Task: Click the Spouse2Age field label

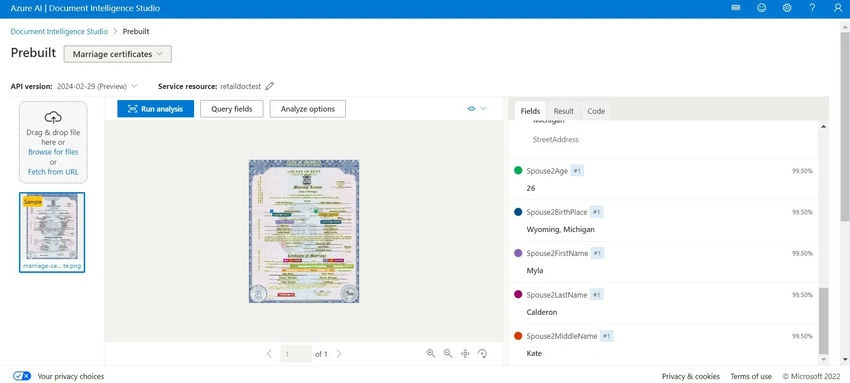Action: [x=547, y=171]
